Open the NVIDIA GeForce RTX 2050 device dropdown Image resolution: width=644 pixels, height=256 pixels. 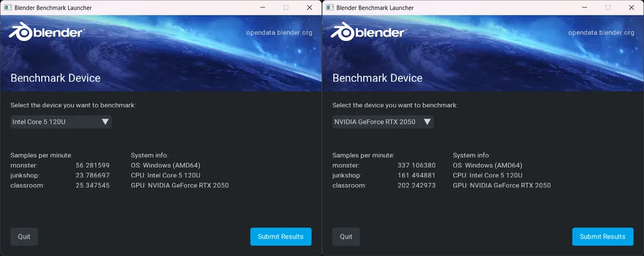coord(383,122)
